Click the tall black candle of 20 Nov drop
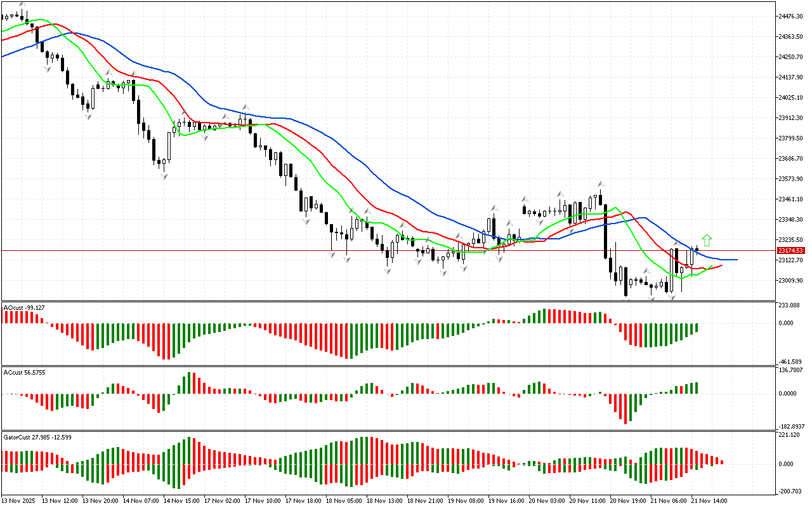Image resolution: width=812 pixels, height=508 pixels. (x=605, y=234)
